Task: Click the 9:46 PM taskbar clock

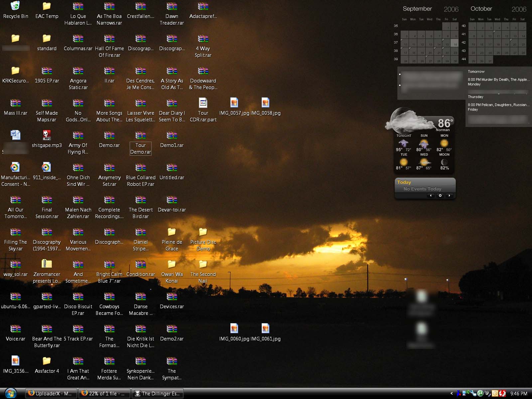Action: pyautogui.click(x=519, y=394)
